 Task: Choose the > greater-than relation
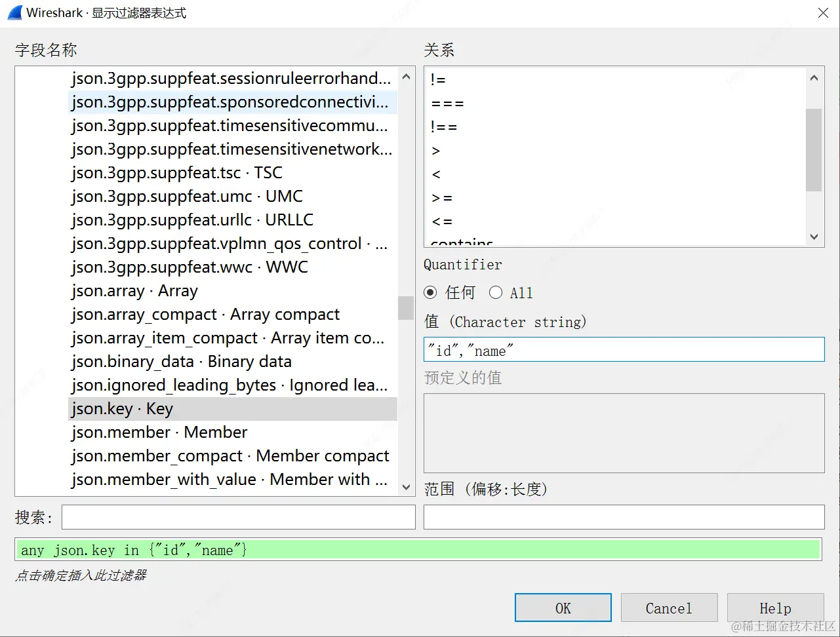(436, 151)
